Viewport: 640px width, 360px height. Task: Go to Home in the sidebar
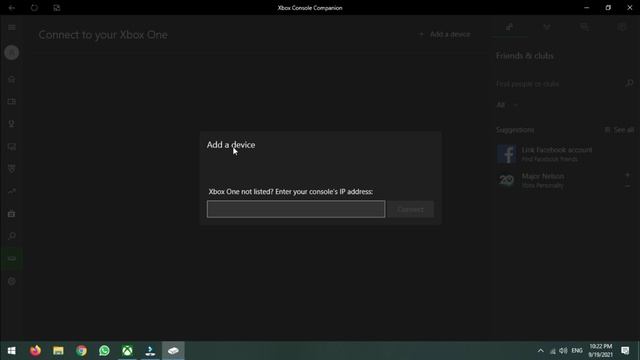coord(11,79)
